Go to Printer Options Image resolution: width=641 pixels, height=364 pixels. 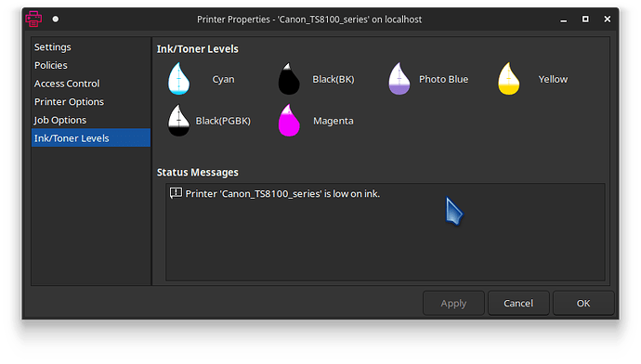point(91,102)
